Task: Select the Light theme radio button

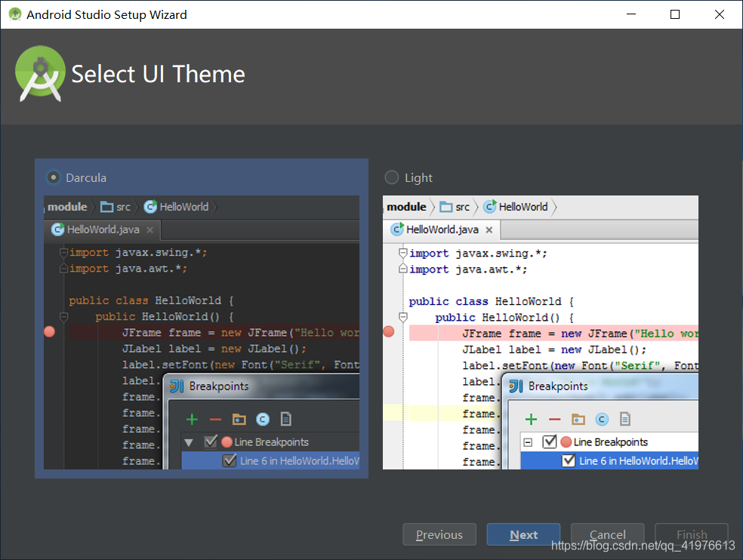Action: click(391, 177)
